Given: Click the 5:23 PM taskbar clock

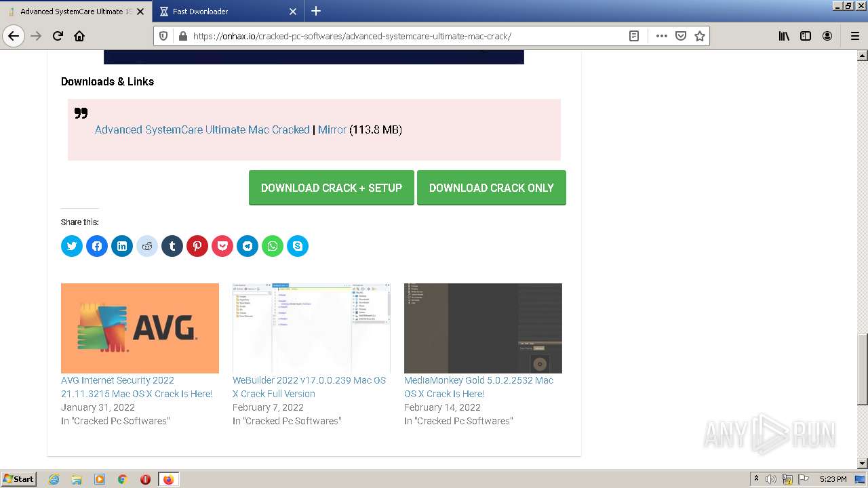Looking at the screenshot, I should pyautogui.click(x=833, y=479).
